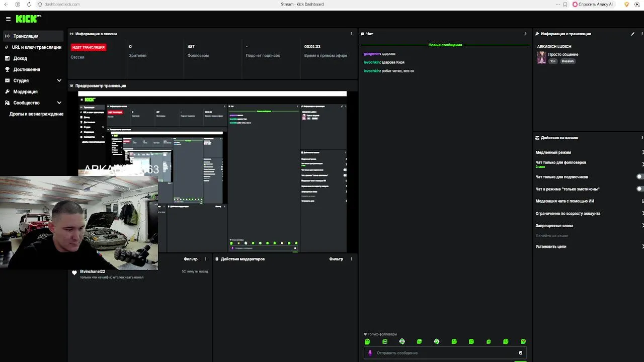Click the 00:01:33 live time value
Image resolution: width=644 pixels, height=362 pixels.
(312, 47)
